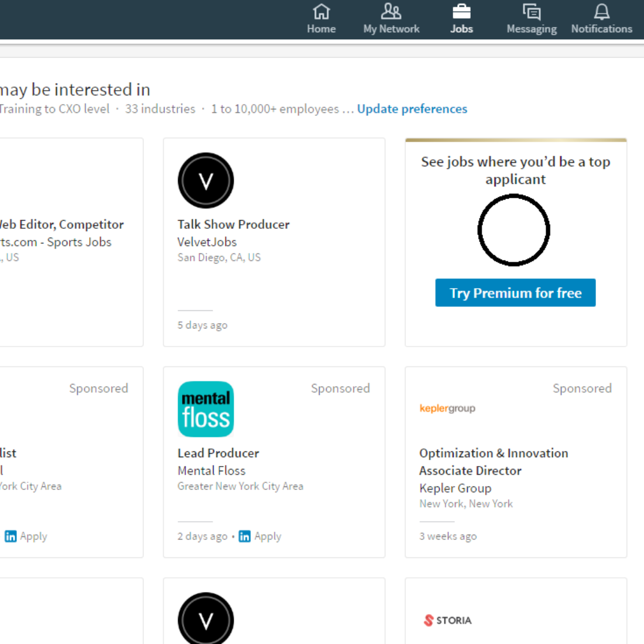Click the My Network tab label
This screenshot has width=644, height=644.
point(391,29)
